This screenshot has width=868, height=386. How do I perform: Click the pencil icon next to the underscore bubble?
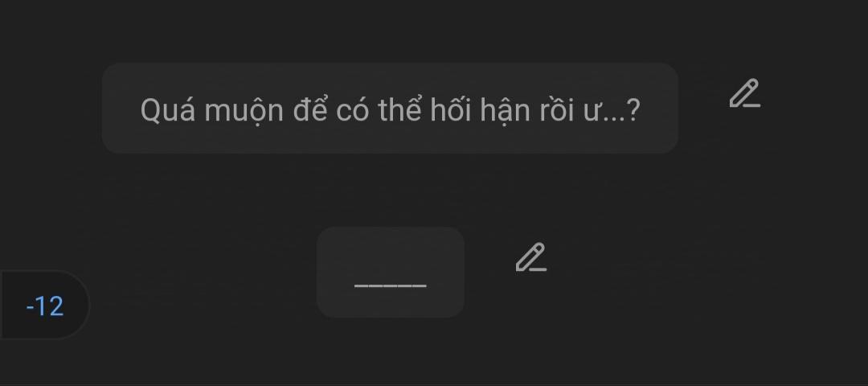coord(531,257)
